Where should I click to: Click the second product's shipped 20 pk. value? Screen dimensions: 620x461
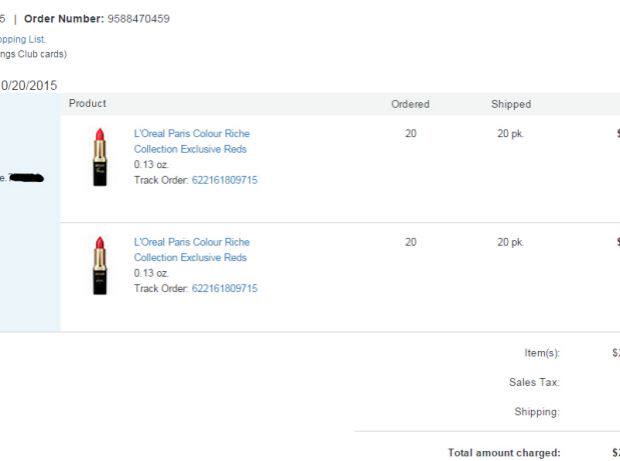[x=510, y=242]
